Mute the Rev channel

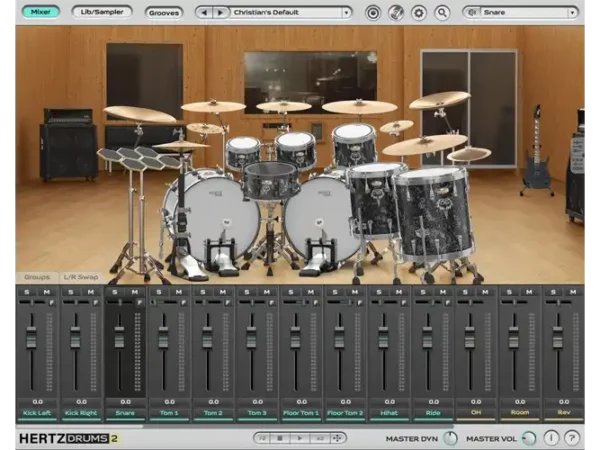pyautogui.click(x=573, y=292)
